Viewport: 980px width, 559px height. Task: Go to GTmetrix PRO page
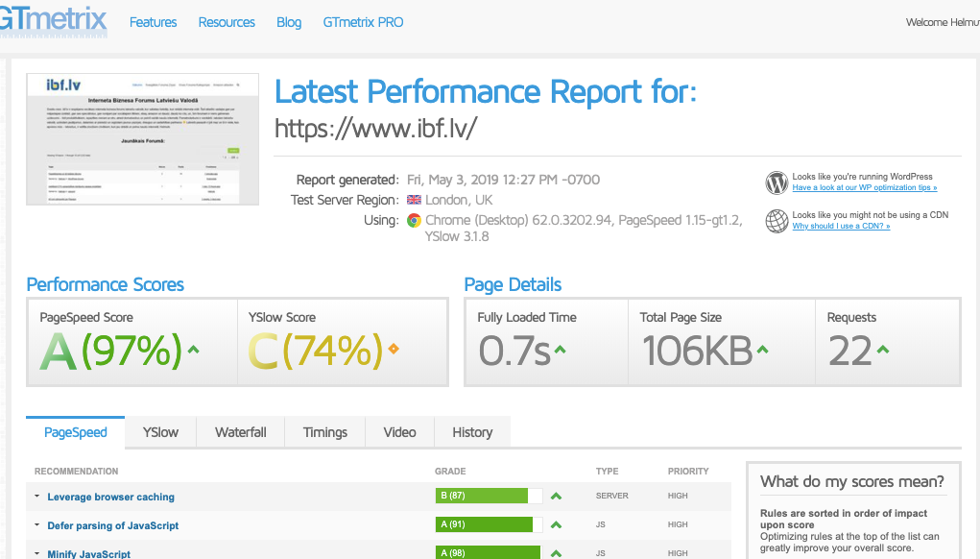363,22
